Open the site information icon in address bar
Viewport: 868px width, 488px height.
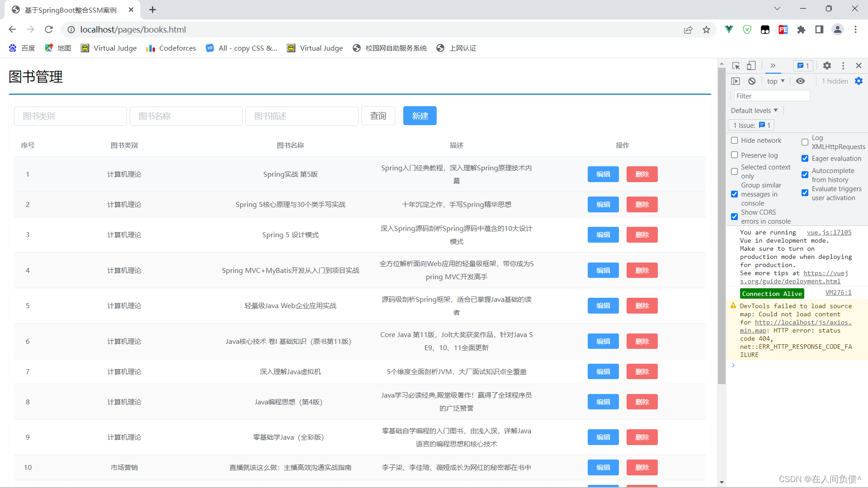pyautogui.click(x=71, y=29)
